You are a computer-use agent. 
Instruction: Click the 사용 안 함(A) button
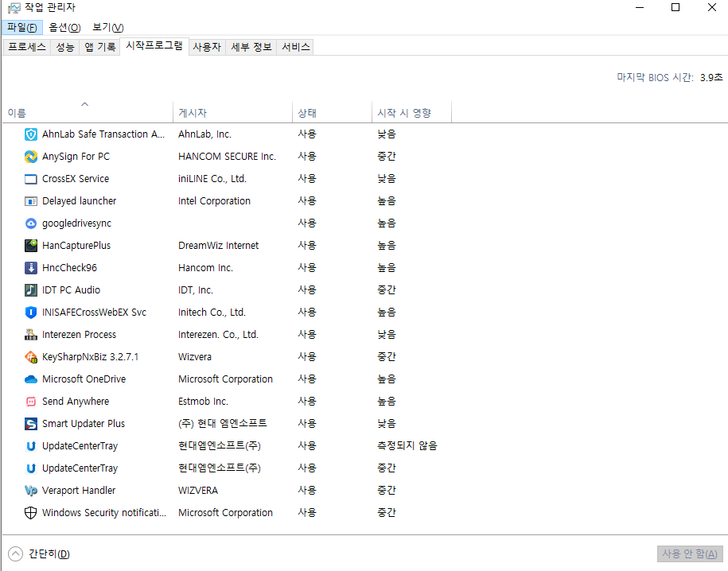click(690, 554)
